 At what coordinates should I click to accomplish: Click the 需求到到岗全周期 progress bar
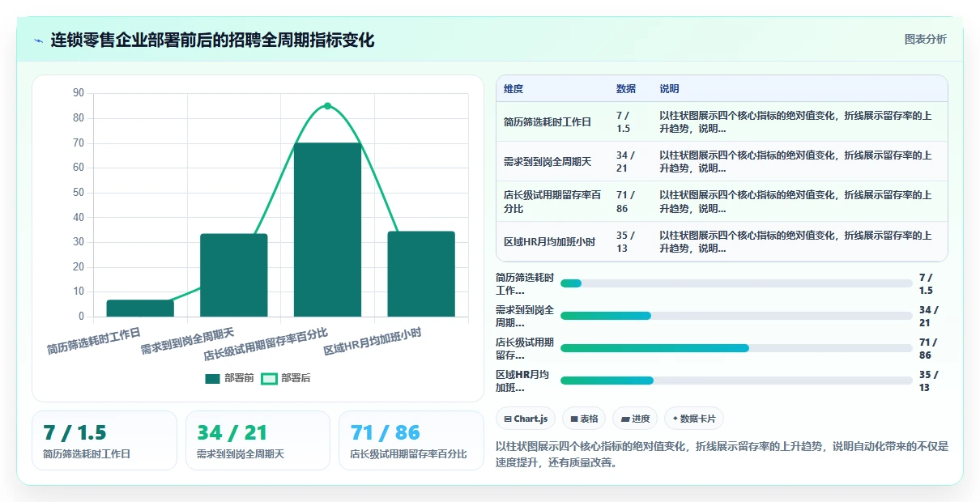[736, 316]
